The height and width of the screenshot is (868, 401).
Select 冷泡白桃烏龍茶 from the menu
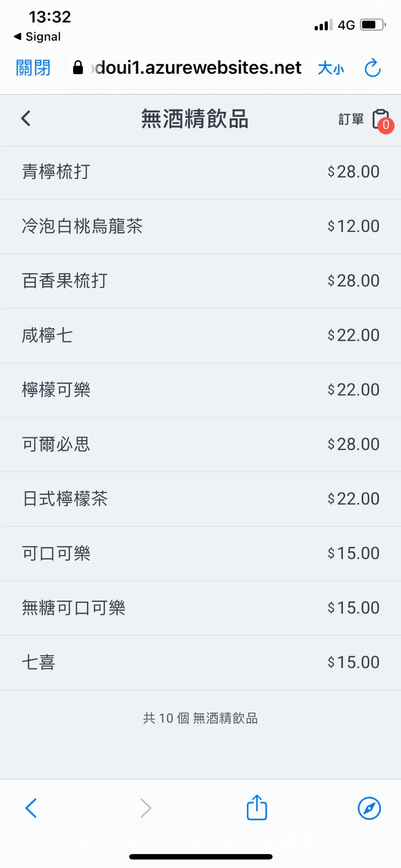point(200,226)
